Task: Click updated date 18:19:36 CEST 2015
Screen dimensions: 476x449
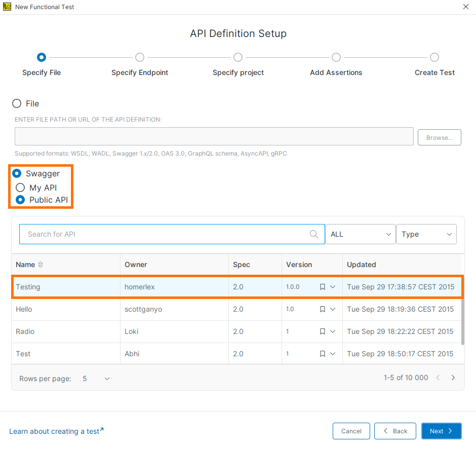Action: [401, 309]
